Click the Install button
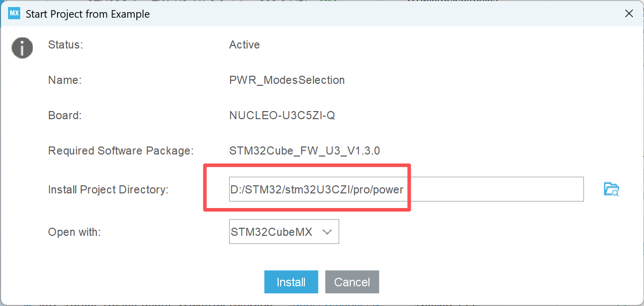 click(x=291, y=282)
